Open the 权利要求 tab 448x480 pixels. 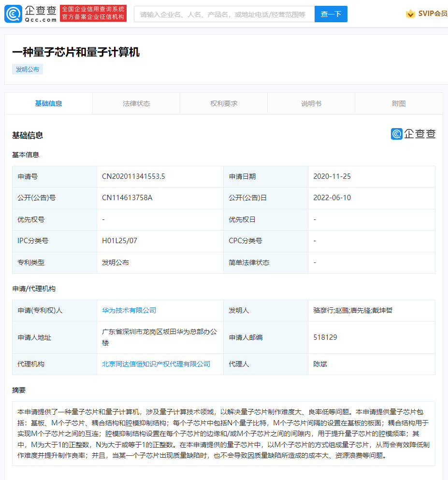(224, 103)
